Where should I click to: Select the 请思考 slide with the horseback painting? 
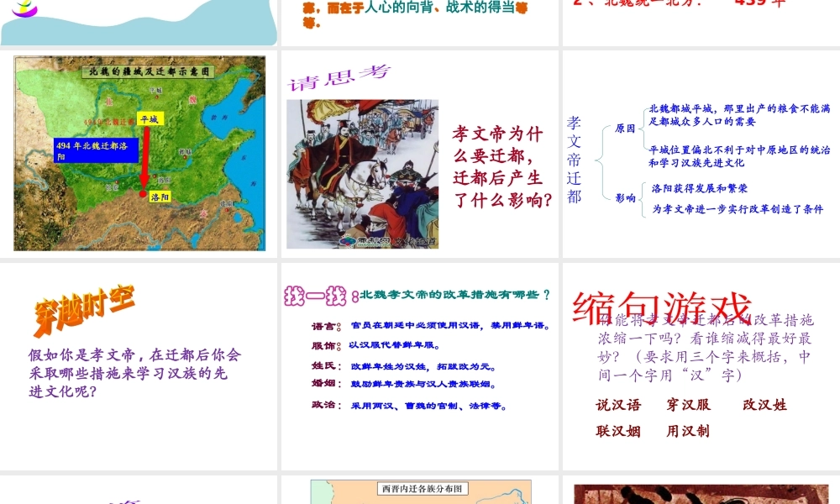point(419,153)
